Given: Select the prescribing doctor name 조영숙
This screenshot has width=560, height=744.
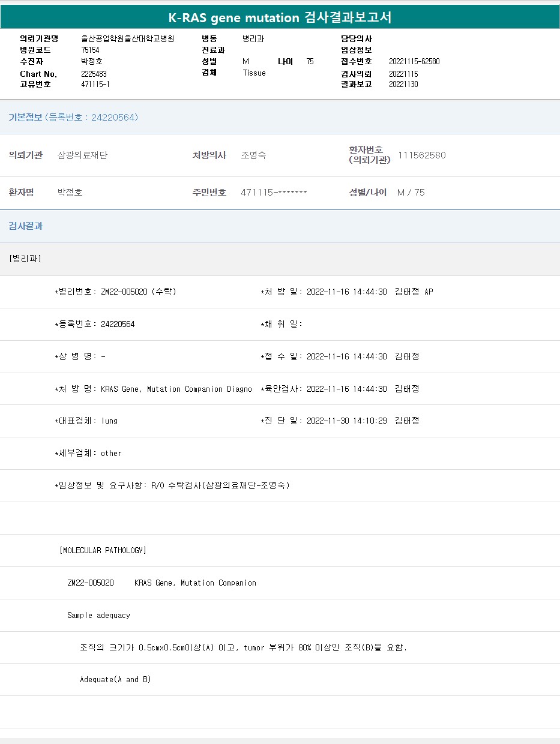Looking at the screenshot, I should coord(253,155).
